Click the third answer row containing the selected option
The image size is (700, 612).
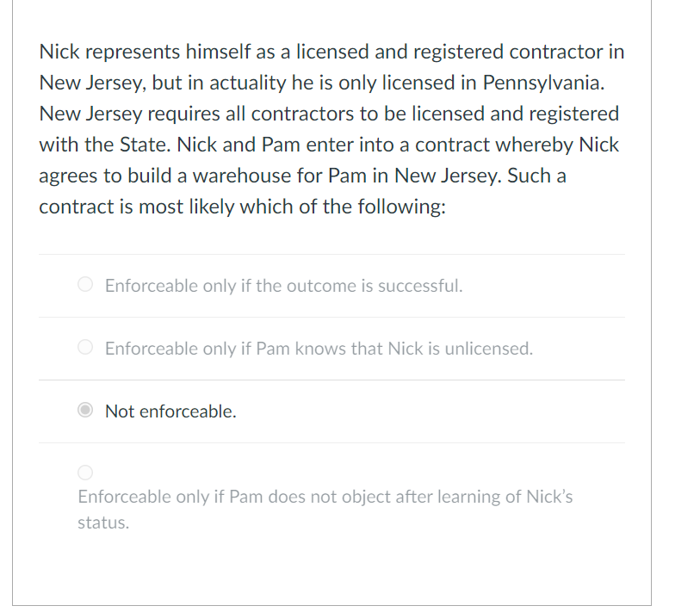(331, 411)
